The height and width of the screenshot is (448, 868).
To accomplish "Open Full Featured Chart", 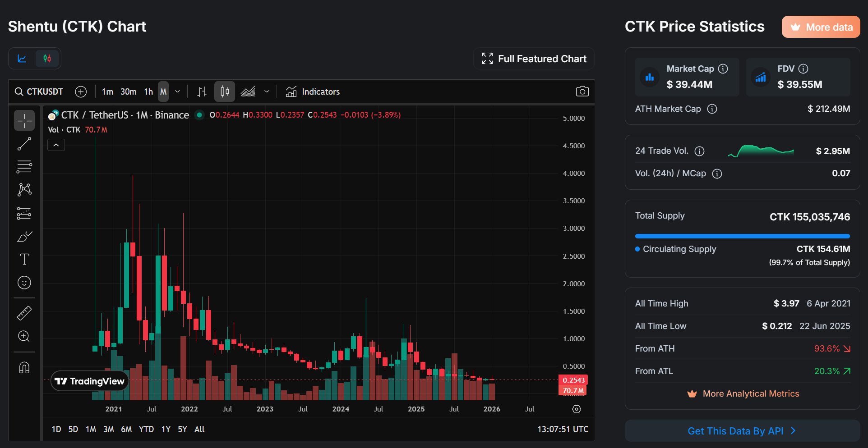I will point(534,59).
